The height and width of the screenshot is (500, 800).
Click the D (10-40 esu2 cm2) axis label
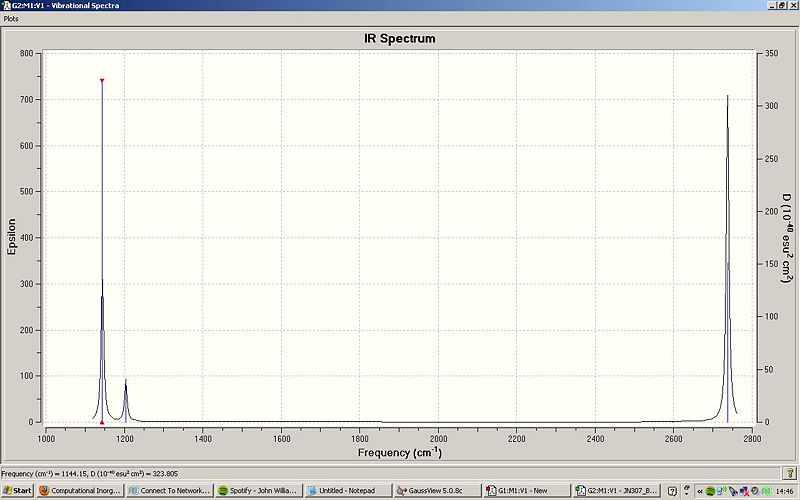click(787, 238)
